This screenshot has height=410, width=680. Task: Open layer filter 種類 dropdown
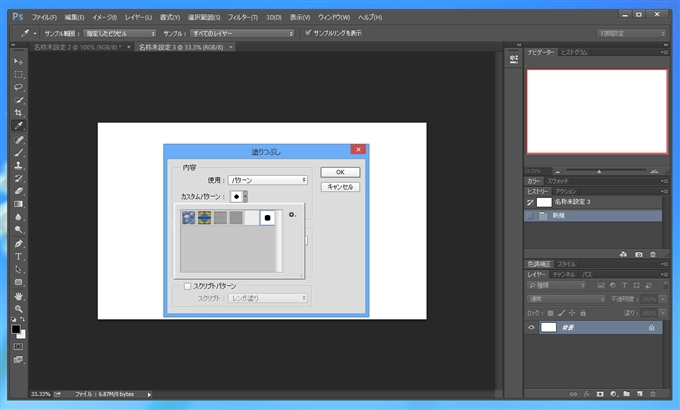click(556, 285)
